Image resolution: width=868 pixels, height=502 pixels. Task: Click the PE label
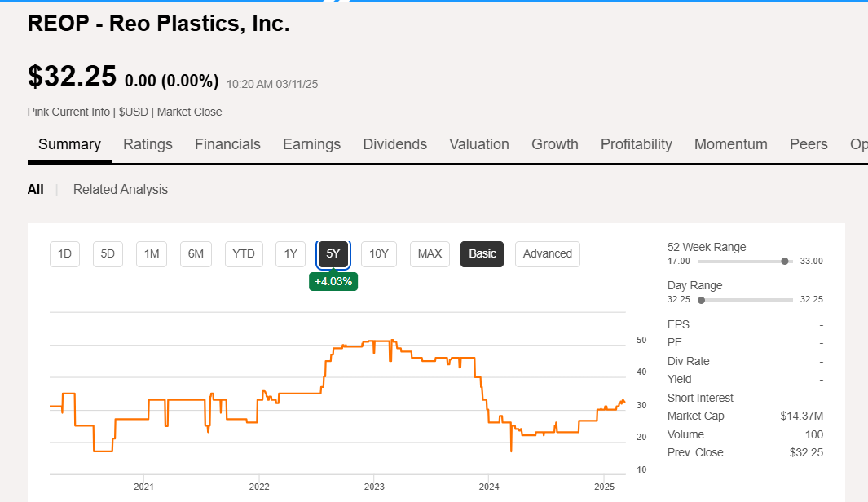675,342
